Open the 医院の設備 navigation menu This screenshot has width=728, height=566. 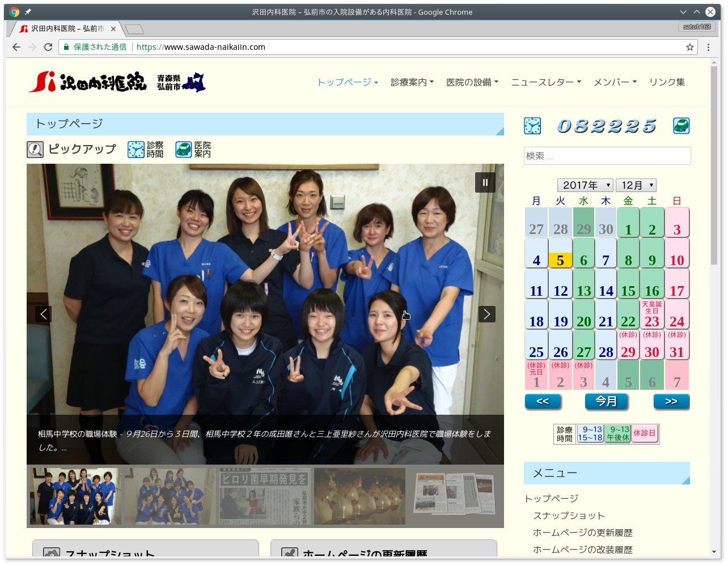472,82
